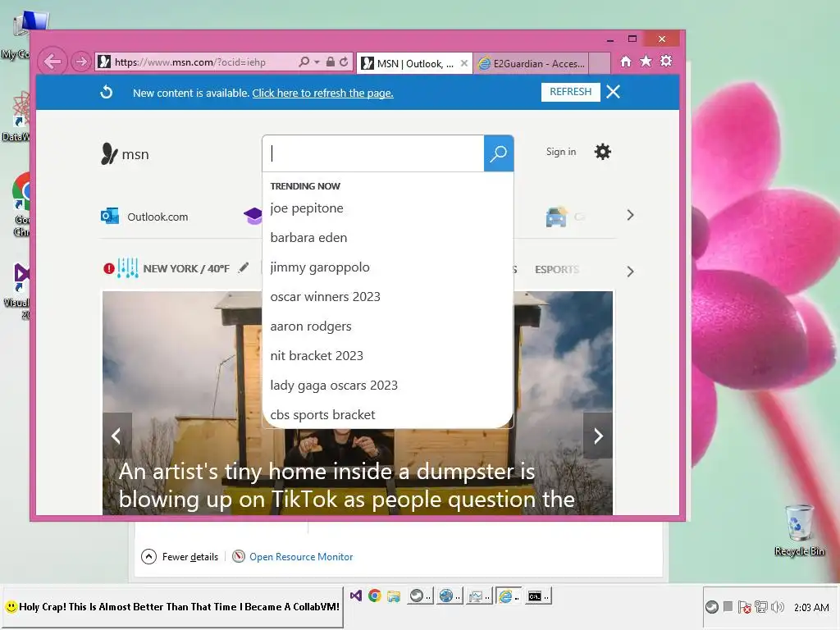Show previous slide in news carousel
The width and height of the screenshot is (840, 630).
click(116, 436)
